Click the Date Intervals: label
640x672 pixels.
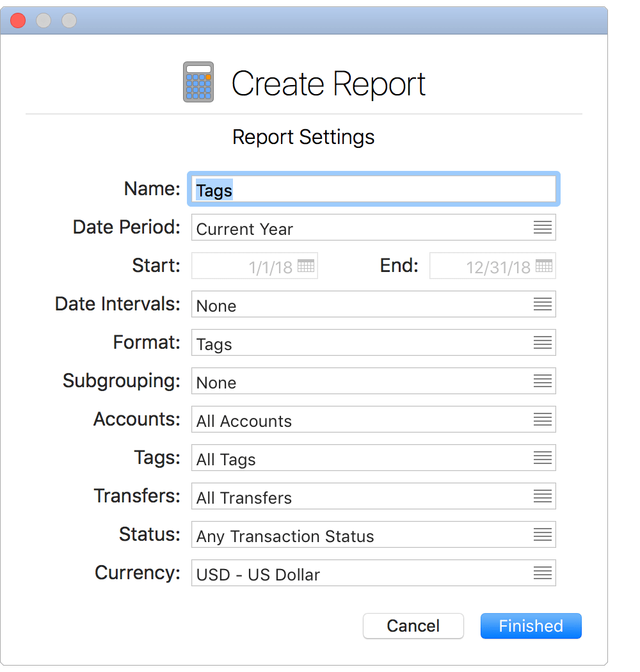point(118,303)
